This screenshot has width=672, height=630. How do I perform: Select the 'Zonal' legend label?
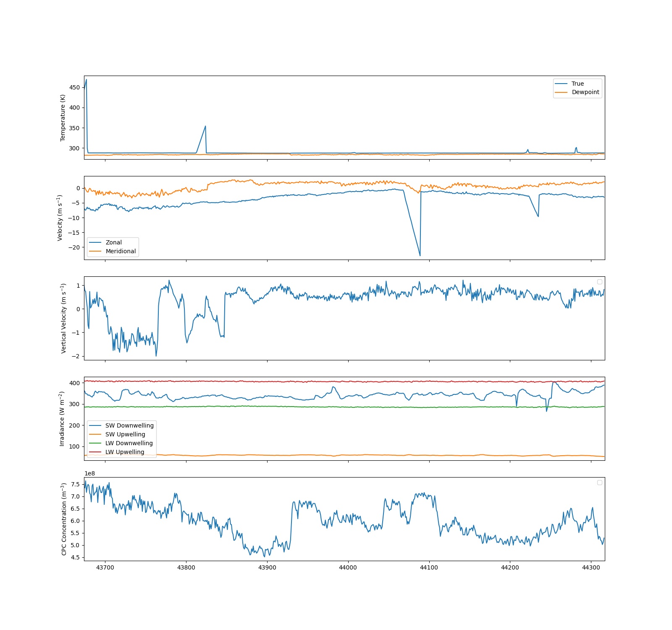pyautogui.click(x=113, y=242)
